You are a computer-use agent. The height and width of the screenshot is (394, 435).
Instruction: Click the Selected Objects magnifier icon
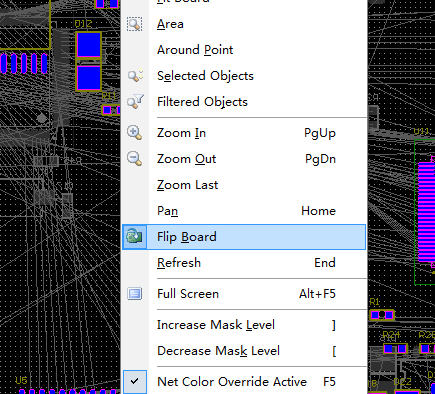135,76
